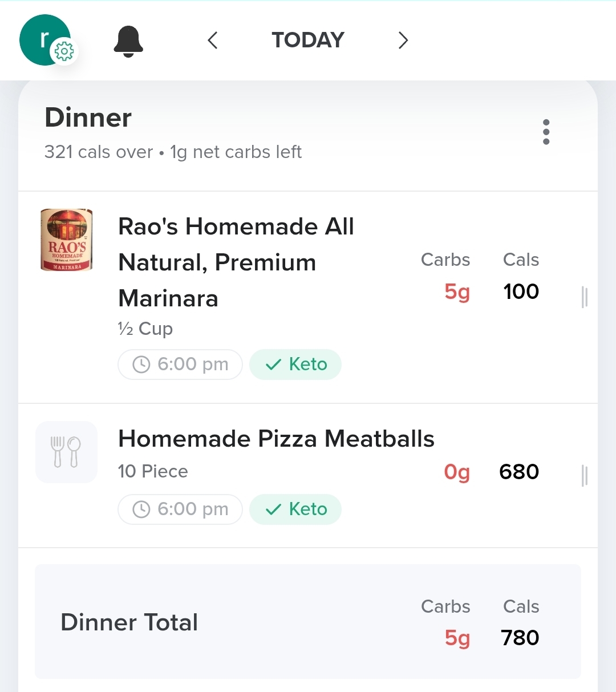The width and height of the screenshot is (616, 692).
Task: Toggle Keto badge on Pizza Meatballs
Action: click(295, 509)
